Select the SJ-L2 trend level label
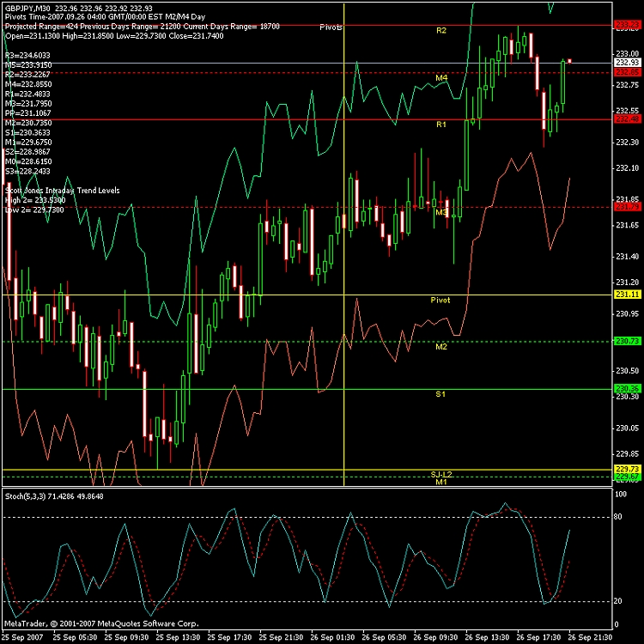Viewport: 644px width, 644px height. coord(441,475)
